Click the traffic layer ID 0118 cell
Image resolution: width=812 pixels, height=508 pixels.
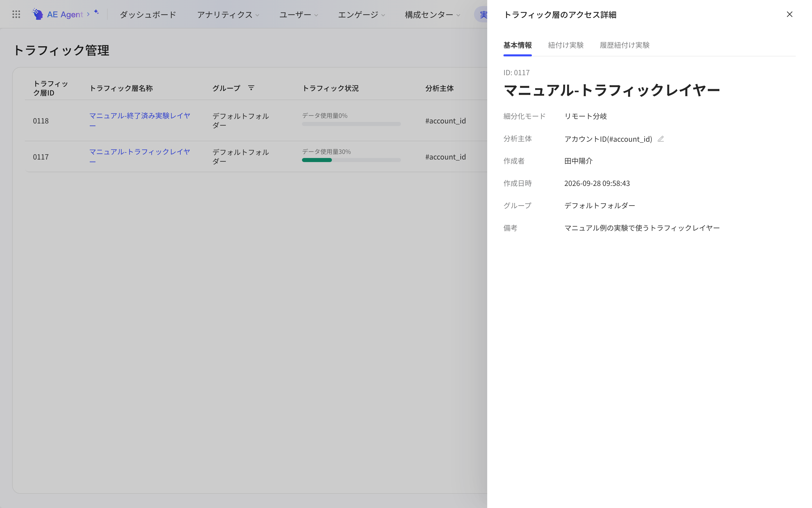[41, 121]
